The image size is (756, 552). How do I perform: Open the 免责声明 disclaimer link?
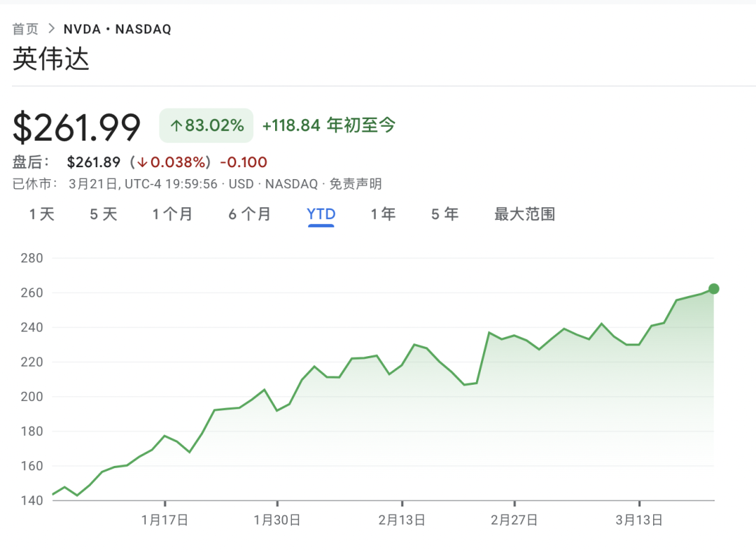pos(356,184)
